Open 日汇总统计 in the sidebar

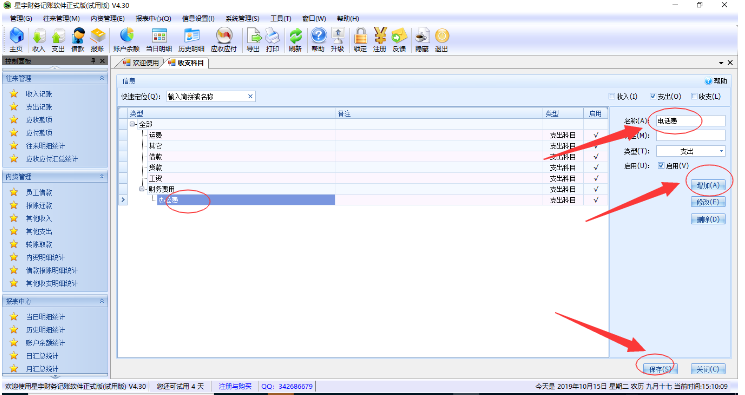[x=42, y=356]
